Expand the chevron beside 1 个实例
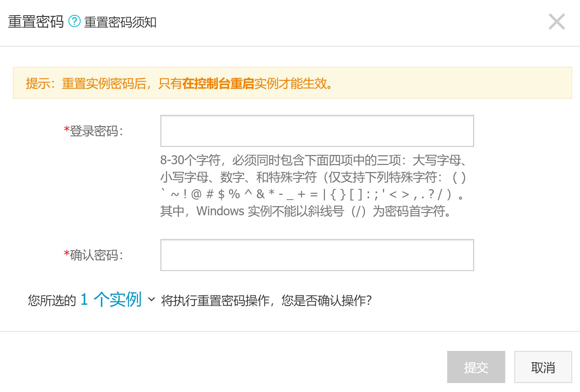Viewport: 580px width, 392px height. click(151, 300)
